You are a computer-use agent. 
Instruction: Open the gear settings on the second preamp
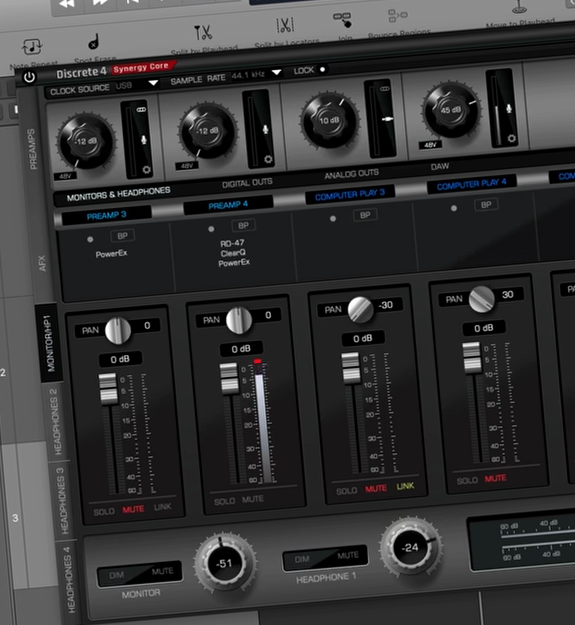click(x=268, y=159)
